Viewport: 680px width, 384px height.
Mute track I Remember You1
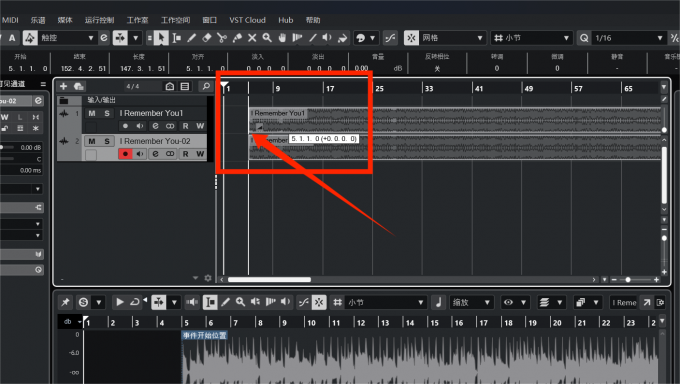pyautogui.click(x=92, y=113)
